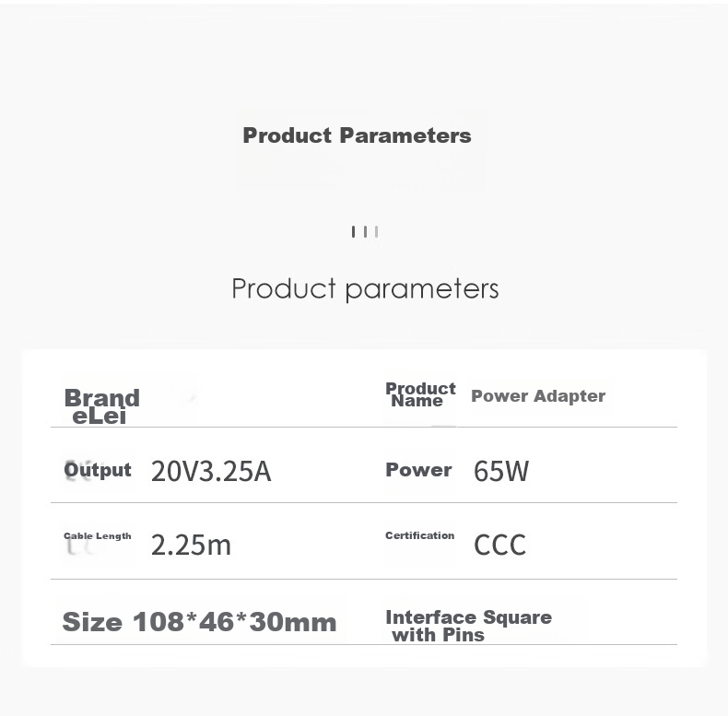The width and height of the screenshot is (728, 716).
Task: Click the Power Adapter value text
Action: [538, 396]
